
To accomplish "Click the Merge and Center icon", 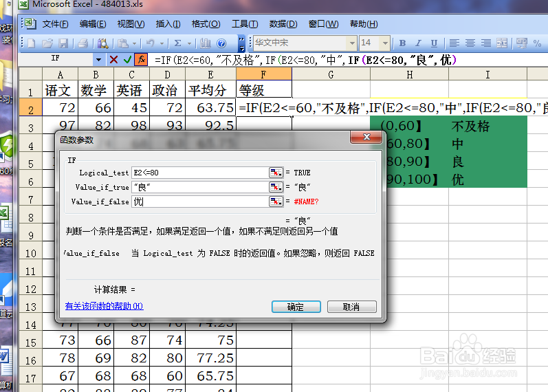I will point(502,43).
